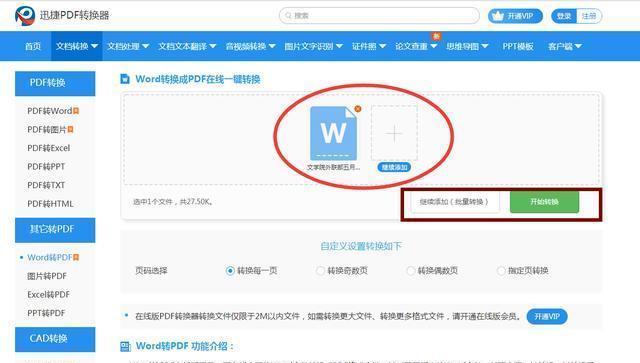Click the plus placeholder to add file
Image resolution: width=640 pixels, height=363 pixels.
tap(394, 133)
